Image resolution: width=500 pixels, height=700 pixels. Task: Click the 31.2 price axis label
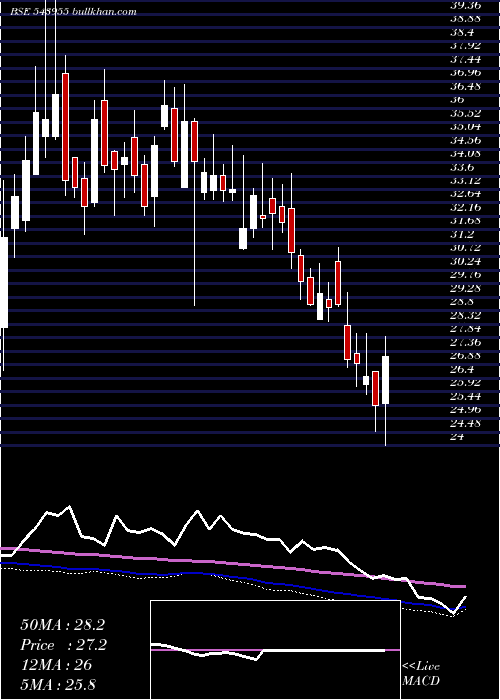[x=462, y=234]
